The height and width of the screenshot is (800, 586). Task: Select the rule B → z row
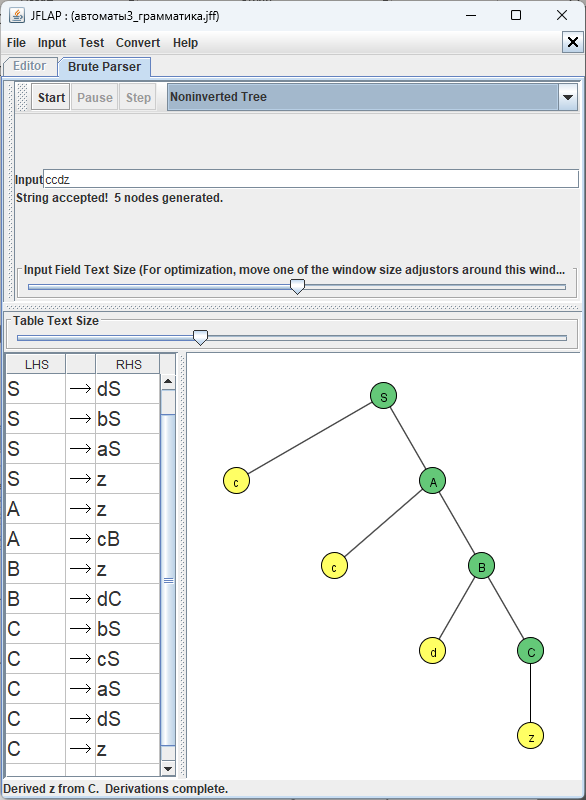coord(83,569)
